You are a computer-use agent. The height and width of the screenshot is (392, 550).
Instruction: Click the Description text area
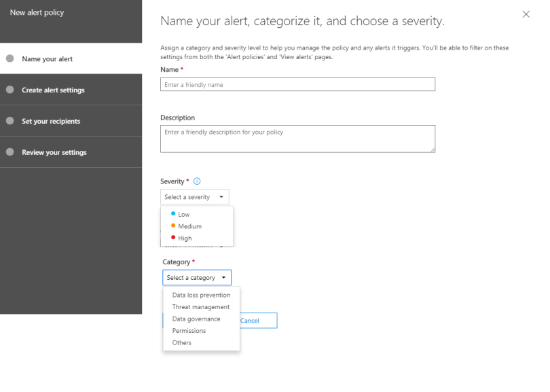pos(297,139)
